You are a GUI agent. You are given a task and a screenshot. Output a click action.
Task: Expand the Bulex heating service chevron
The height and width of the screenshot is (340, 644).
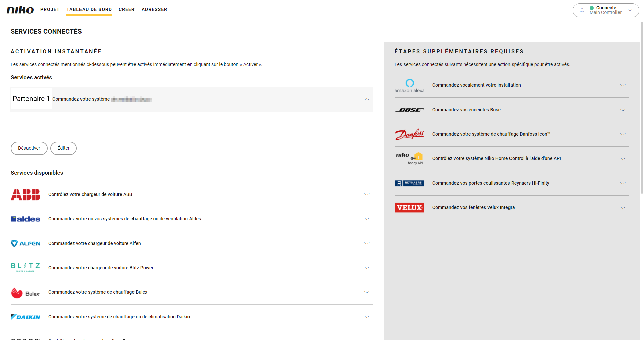367,292
